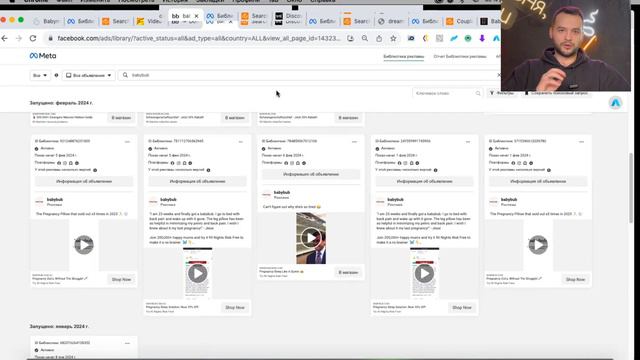Open the Библиотека рекламы page tab

pyautogui.click(x=403, y=56)
